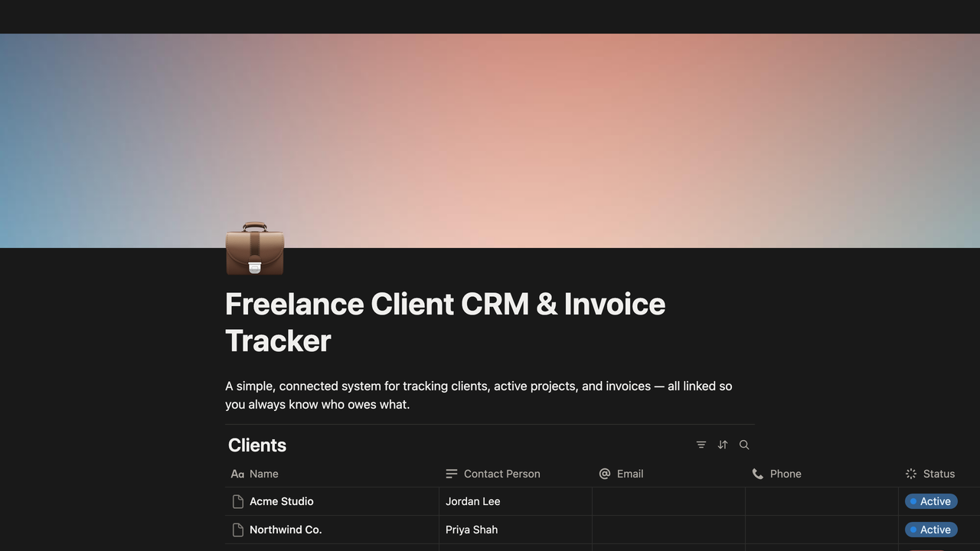Select the Jordan Lee contact cell
This screenshot has height=551, width=980.
coord(515,501)
